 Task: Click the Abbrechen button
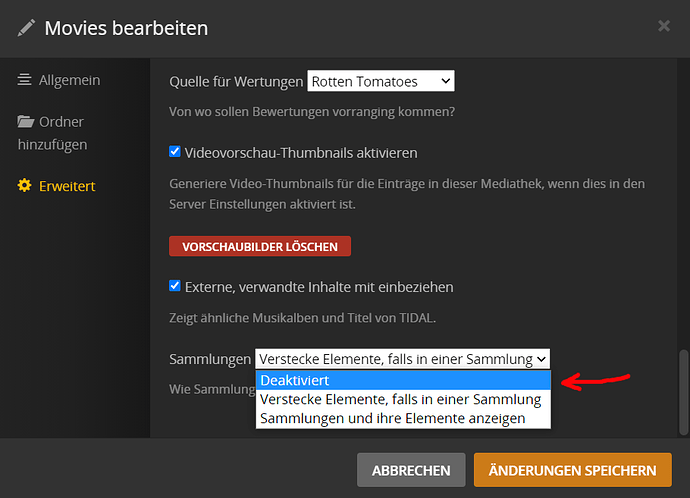(411, 470)
